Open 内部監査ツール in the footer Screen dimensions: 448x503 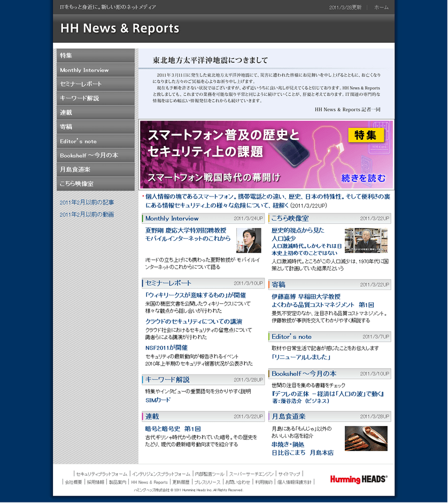210,474
